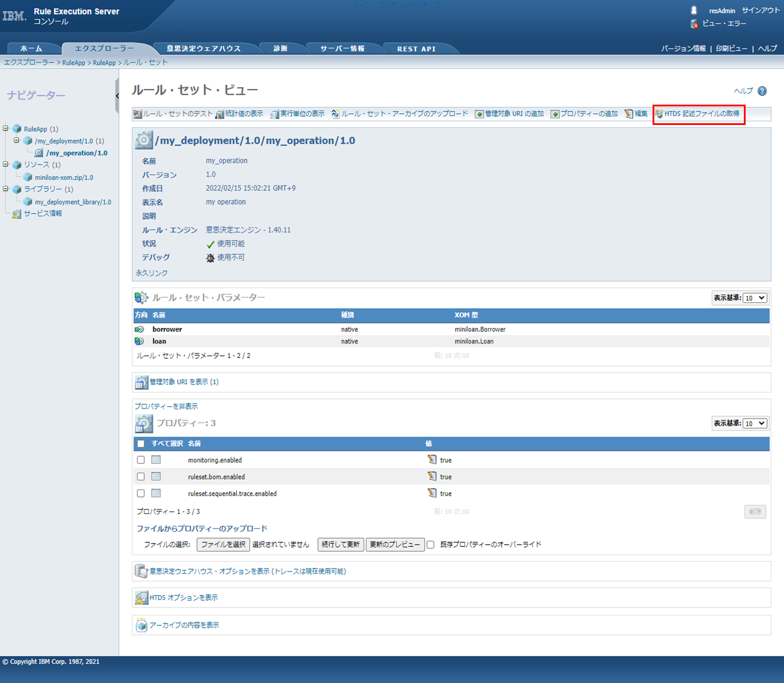Check the すべて選択 checkbox

[x=141, y=444]
